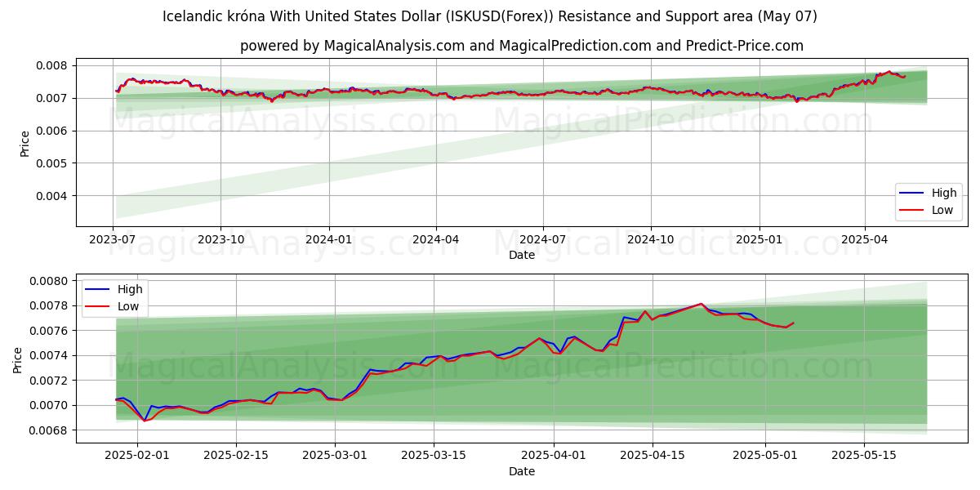
Task: Click the '2023-10' date tick label
Action: tap(220, 240)
